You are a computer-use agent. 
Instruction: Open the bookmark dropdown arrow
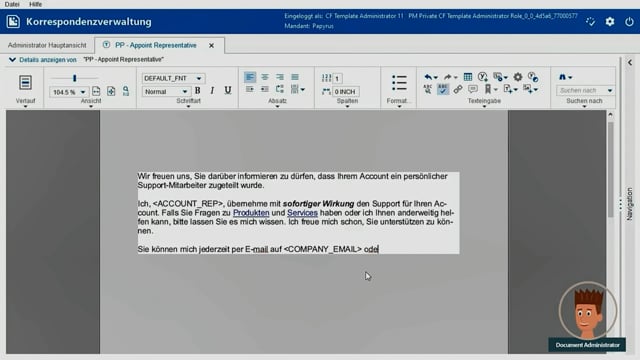coord(496,90)
